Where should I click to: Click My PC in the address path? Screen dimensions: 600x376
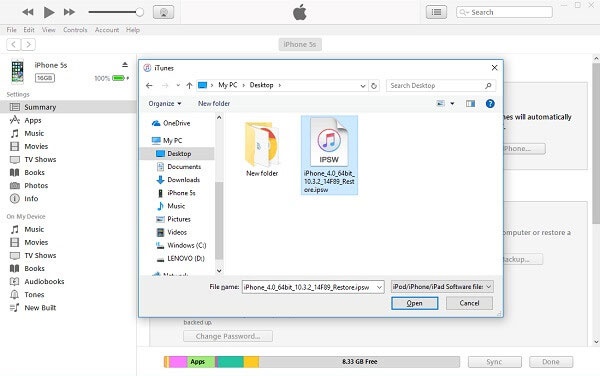point(228,85)
